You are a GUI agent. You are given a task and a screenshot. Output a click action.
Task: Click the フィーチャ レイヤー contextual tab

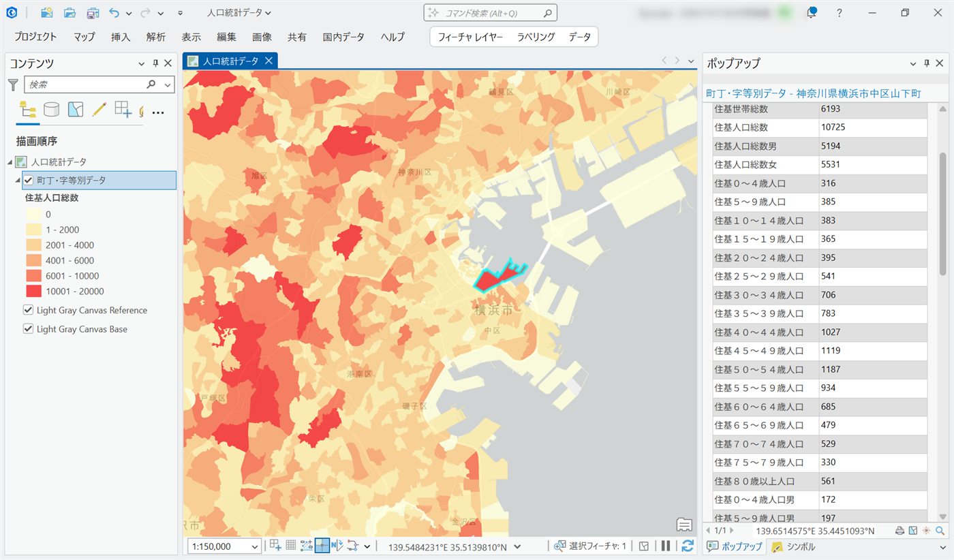point(470,37)
